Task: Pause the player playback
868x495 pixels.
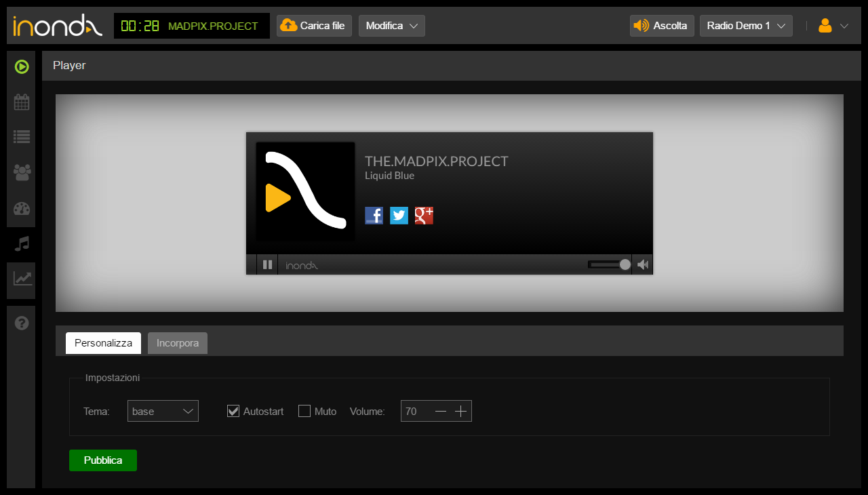Action: (x=267, y=264)
